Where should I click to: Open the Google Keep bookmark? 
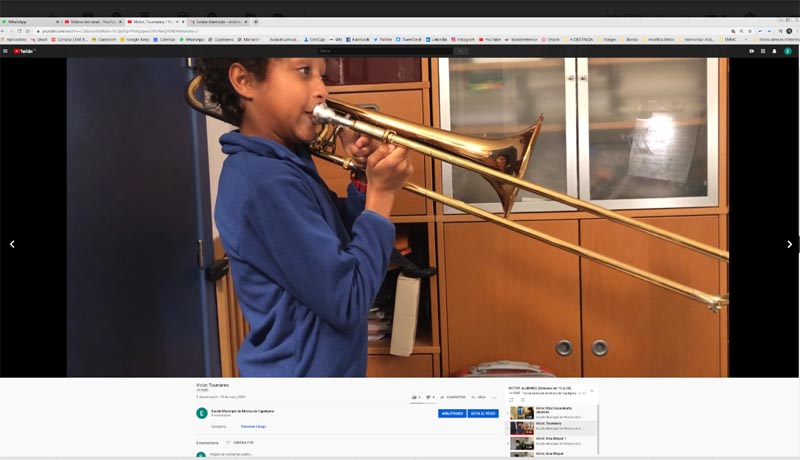[x=135, y=39]
